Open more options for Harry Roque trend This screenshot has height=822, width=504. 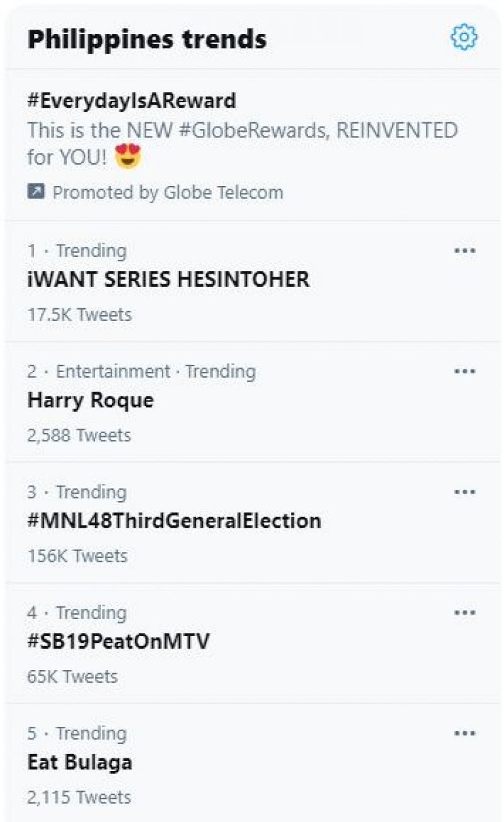coord(464,372)
